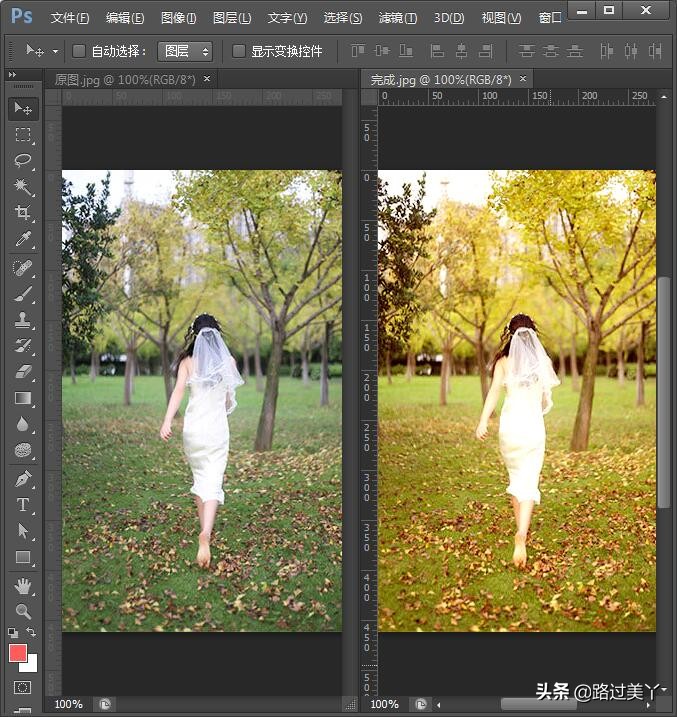The image size is (677, 717).
Task: Click Distribute Left Edges button
Action: (607, 51)
